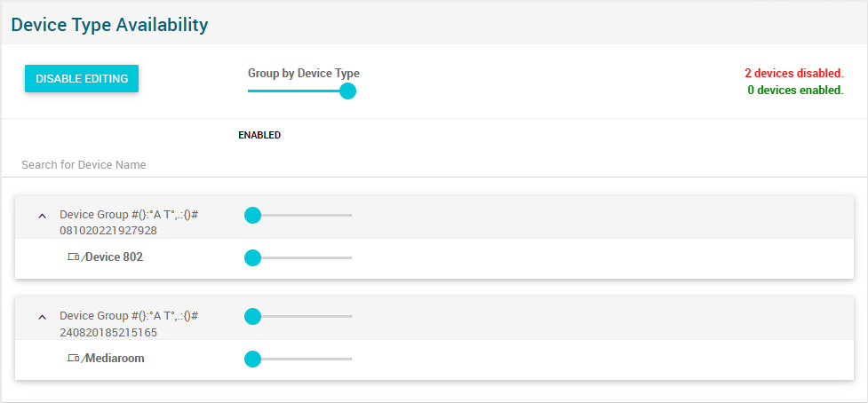Select the Mediaroom row label
Image resolution: width=868 pixels, height=403 pixels.
(x=115, y=359)
